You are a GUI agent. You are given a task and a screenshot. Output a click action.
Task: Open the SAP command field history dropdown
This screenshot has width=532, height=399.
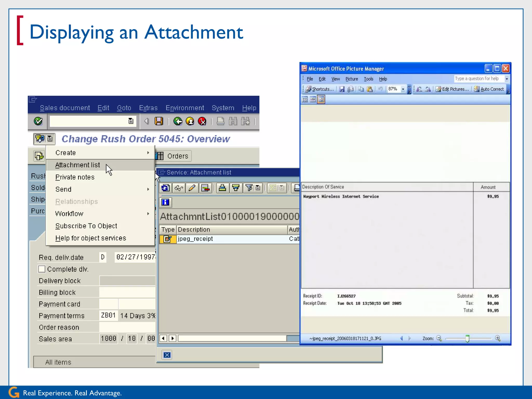[131, 121]
